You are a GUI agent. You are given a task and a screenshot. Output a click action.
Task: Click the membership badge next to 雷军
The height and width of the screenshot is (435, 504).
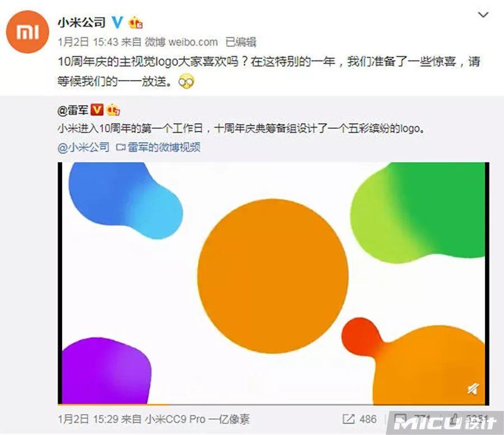pyautogui.click(x=113, y=110)
